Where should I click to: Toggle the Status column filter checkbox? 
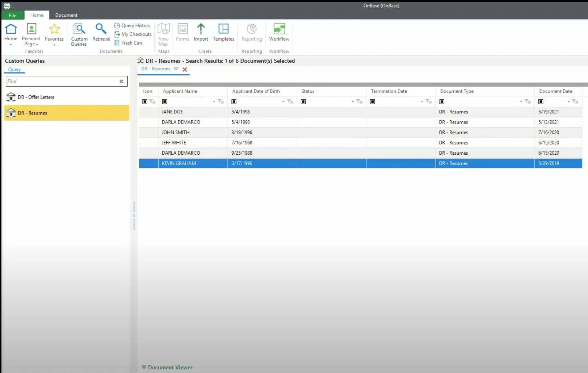pyautogui.click(x=303, y=101)
